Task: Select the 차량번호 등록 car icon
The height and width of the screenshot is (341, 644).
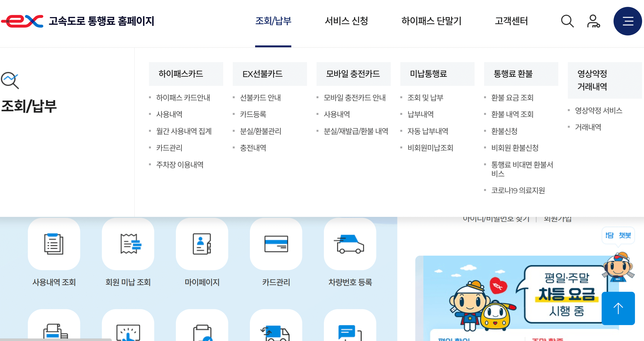Action: pyautogui.click(x=350, y=244)
